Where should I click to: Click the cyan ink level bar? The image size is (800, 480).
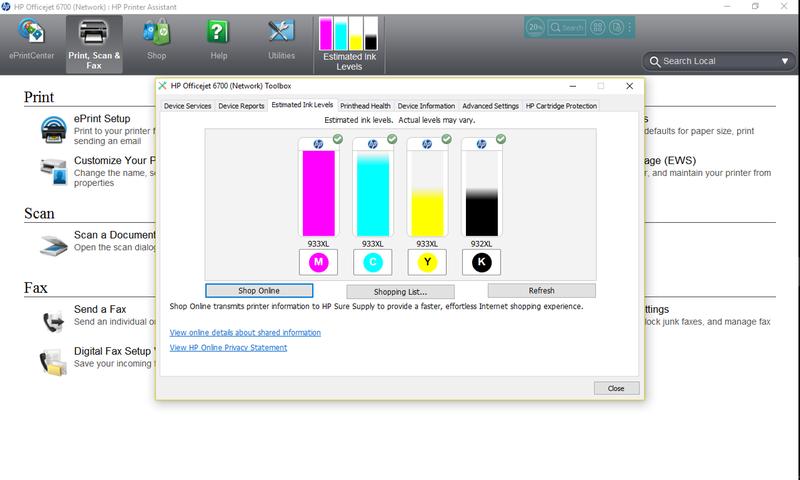point(373,193)
